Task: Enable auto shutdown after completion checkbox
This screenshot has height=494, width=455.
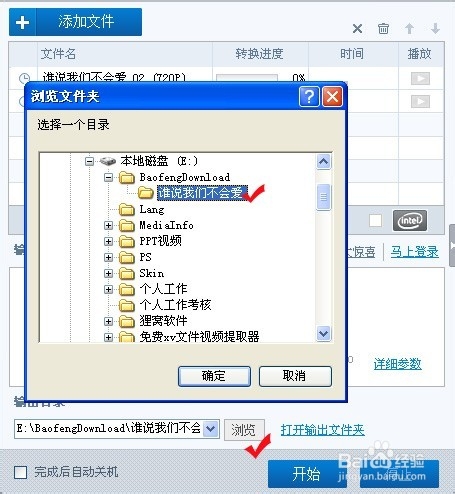Action: [21, 472]
